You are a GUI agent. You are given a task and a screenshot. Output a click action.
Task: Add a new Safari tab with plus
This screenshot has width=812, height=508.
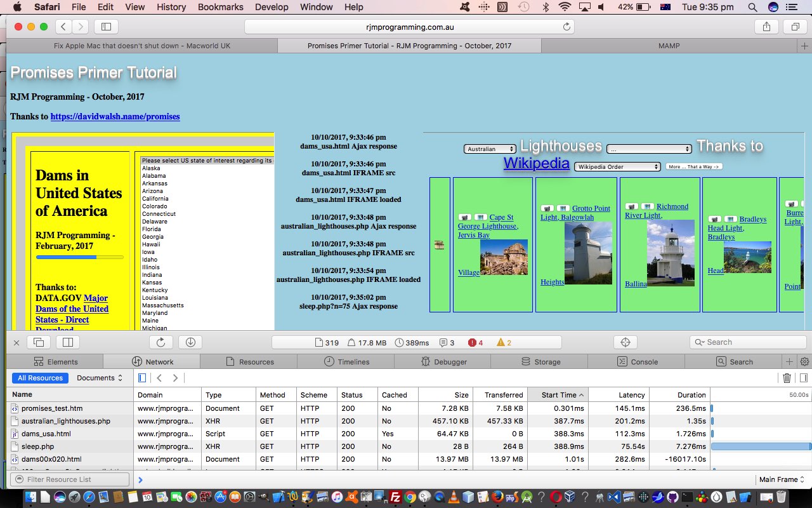[804, 46]
